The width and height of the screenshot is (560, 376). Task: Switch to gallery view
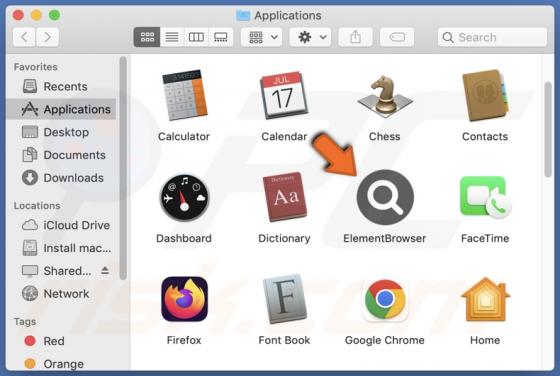(220, 37)
